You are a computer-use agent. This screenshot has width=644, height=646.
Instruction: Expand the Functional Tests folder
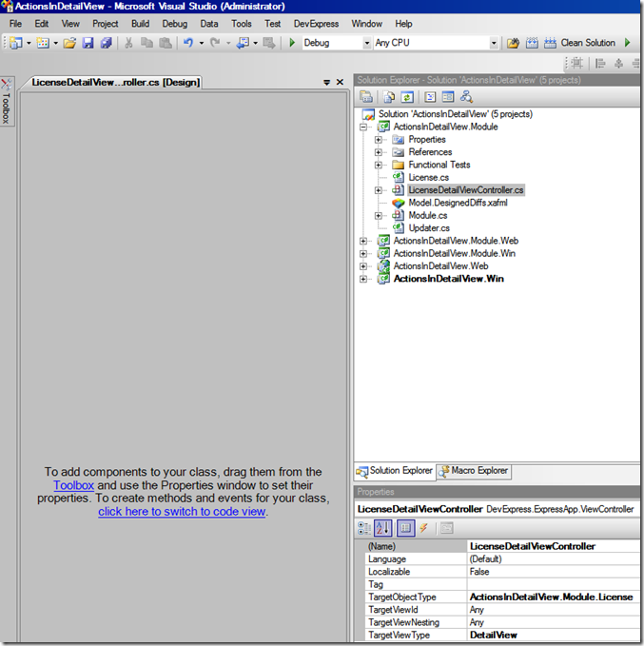pyautogui.click(x=379, y=166)
